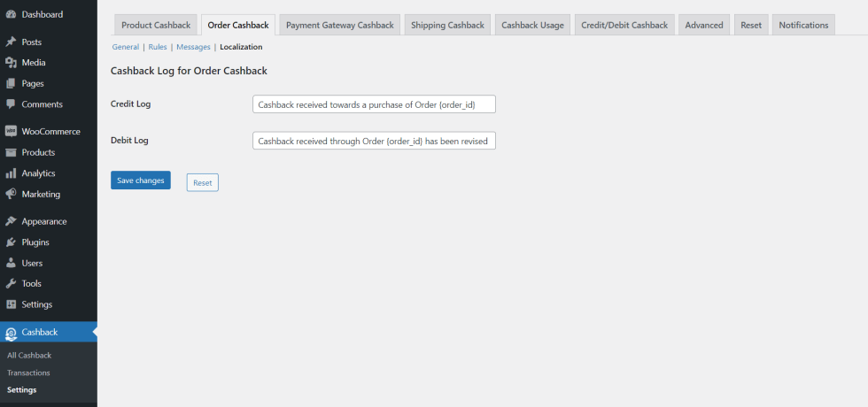Click the WooCommerce logo icon
Image resolution: width=868 pixels, height=407 pixels.
coord(11,132)
